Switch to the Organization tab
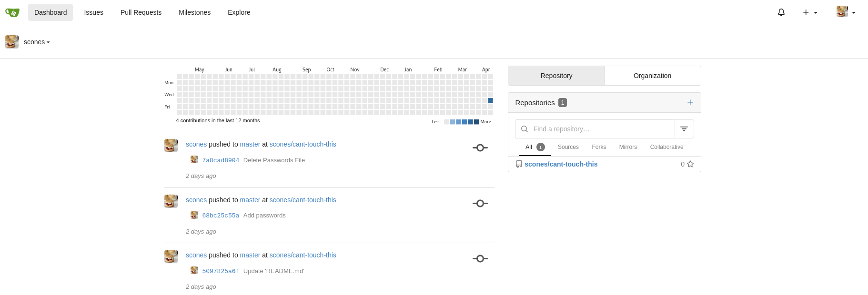 point(652,76)
